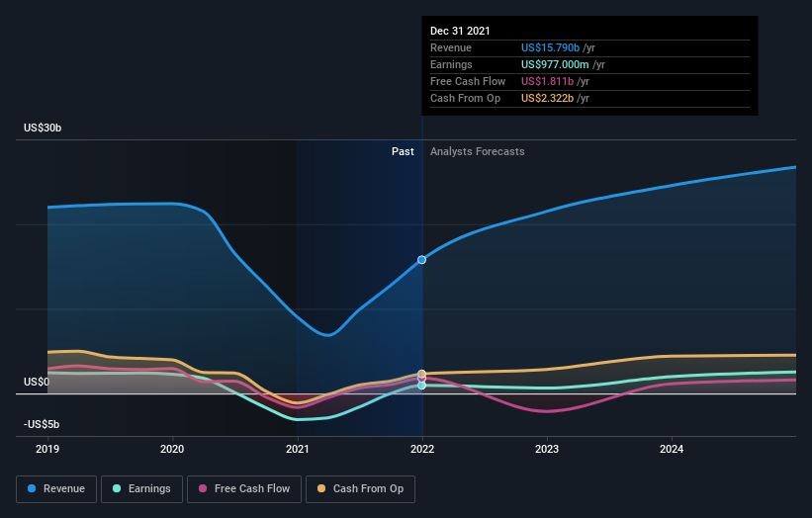Select the Earnings data point at 2022
This screenshot has height=518, width=812.
(422, 386)
